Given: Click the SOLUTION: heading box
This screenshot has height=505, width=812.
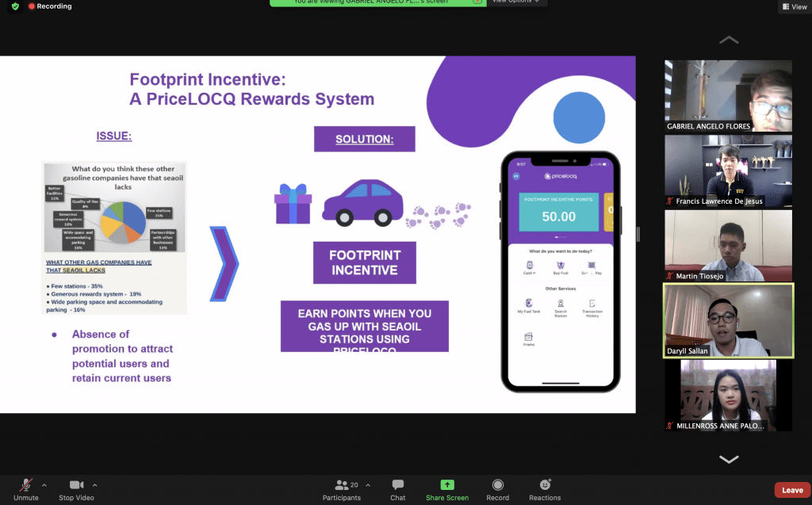Looking at the screenshot, I should pos(365,139).
